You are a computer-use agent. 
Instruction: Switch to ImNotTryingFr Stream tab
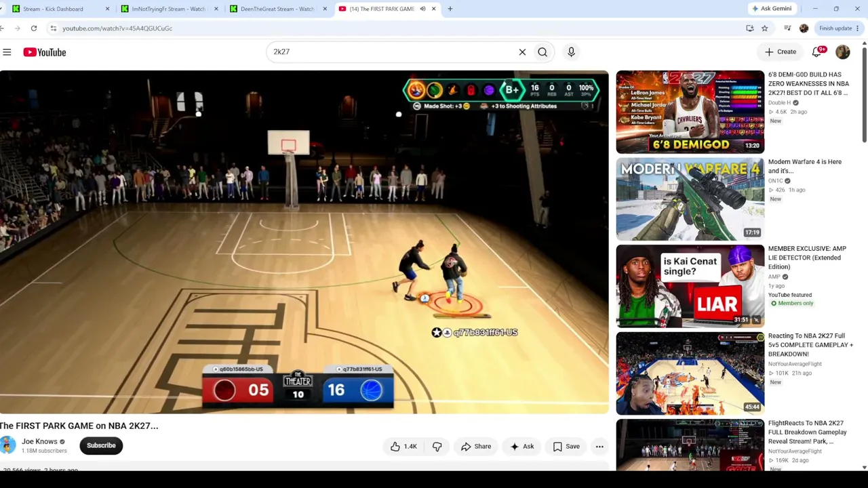point(167,9)
